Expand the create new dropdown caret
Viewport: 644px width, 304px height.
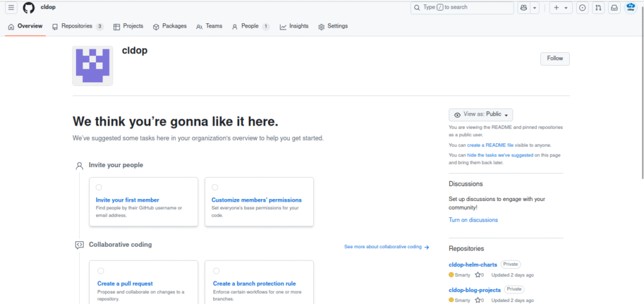tap(566, 8)
